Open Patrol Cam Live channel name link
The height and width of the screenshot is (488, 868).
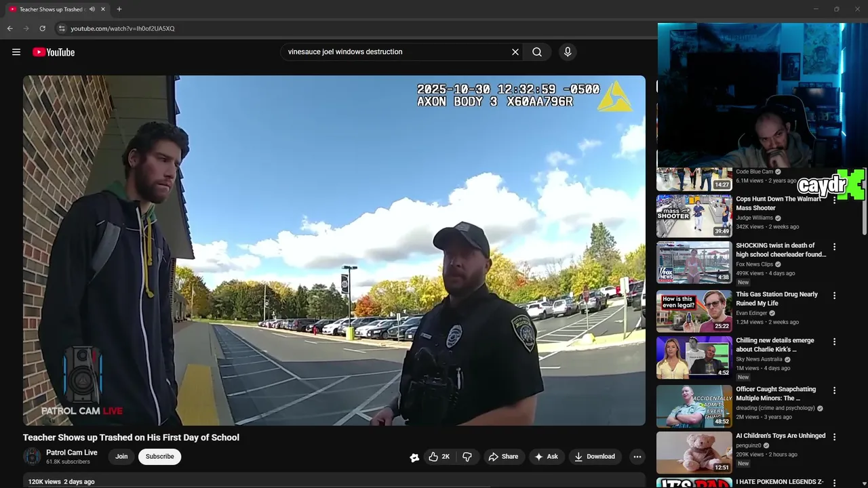[72, 453]
